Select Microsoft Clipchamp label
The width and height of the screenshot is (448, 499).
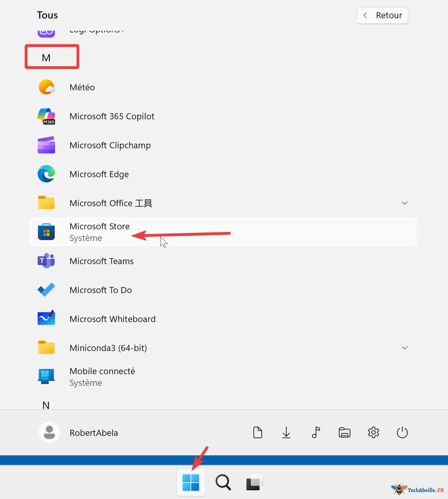[110, 145]
